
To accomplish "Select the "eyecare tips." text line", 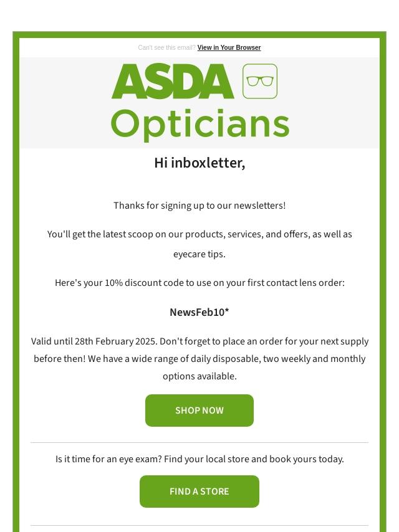I will [199, 254].
